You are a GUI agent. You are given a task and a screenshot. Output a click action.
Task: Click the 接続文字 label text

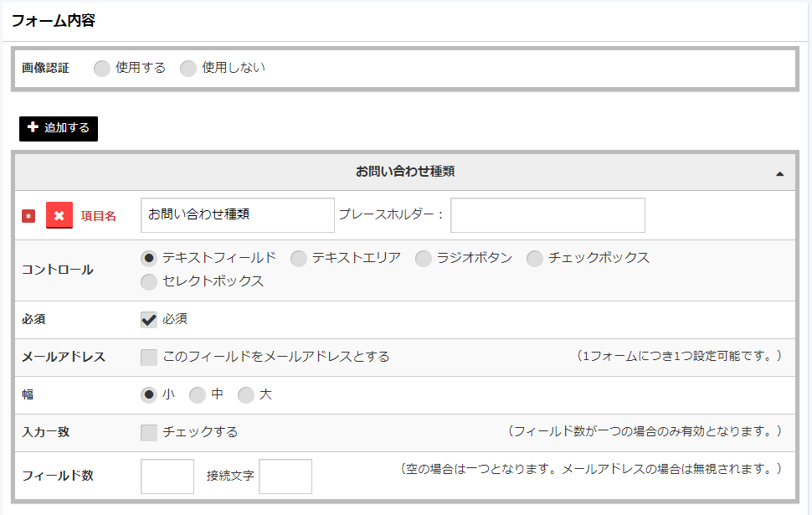[x=230, y=476]
